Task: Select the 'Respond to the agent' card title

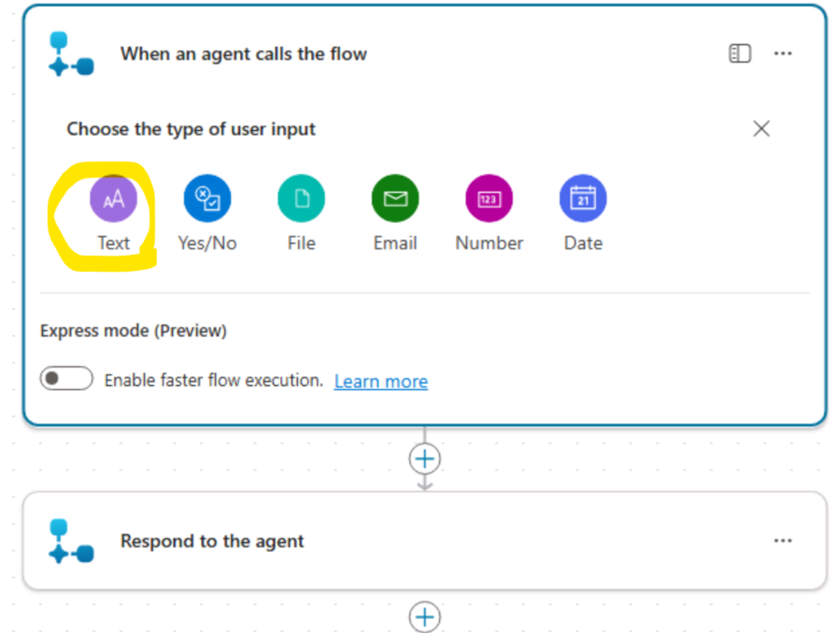Action: [x=212, y=541]
